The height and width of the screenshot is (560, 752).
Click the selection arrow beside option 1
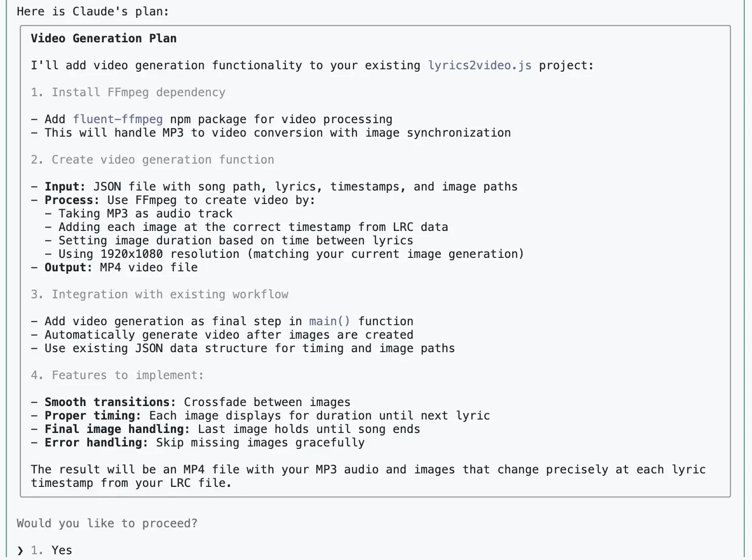pyautogui.click(x=20, y=550)
